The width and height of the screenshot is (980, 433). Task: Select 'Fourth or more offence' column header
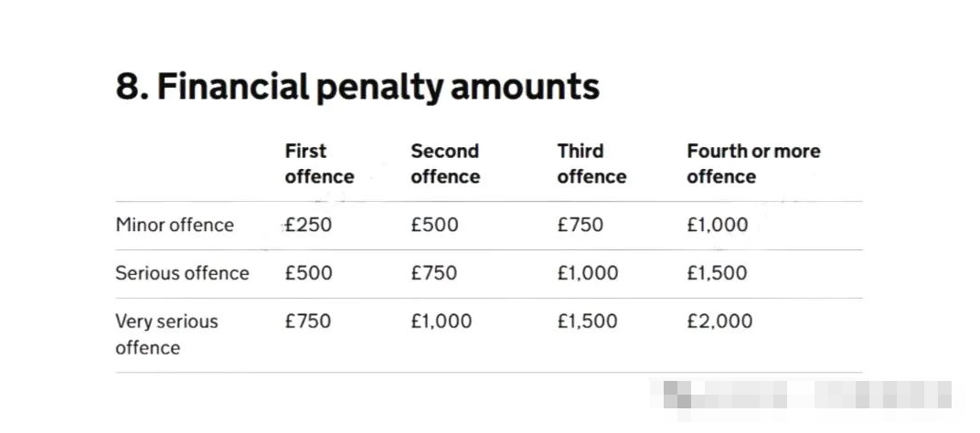point(753,164)
